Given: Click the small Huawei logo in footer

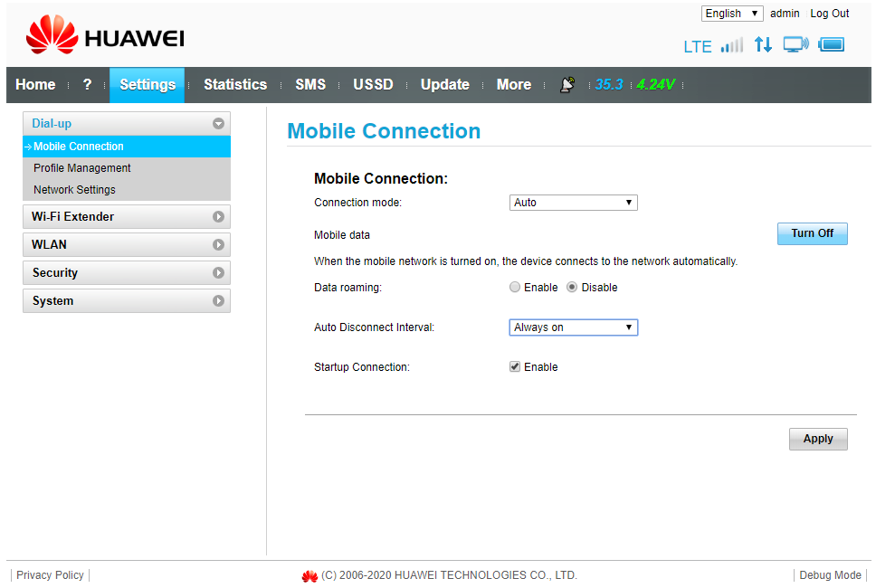Looking at the screenshot, I should pos(309,575).
